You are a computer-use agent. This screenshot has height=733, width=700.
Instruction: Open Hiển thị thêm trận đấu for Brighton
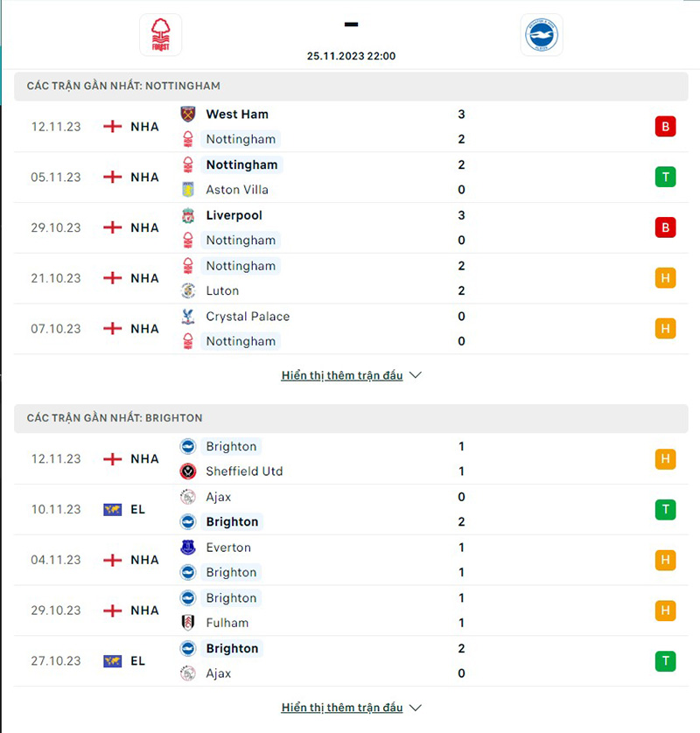(x=341, y=707)
